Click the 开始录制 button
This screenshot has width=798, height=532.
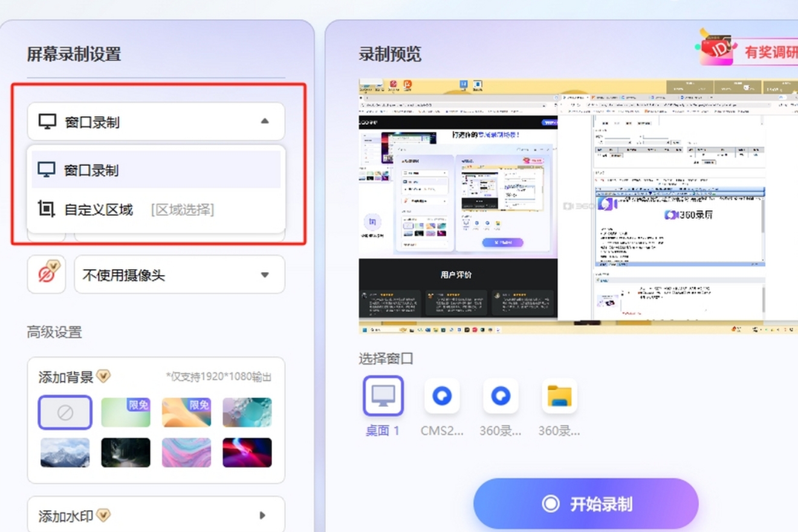click(x=586, y=504)
